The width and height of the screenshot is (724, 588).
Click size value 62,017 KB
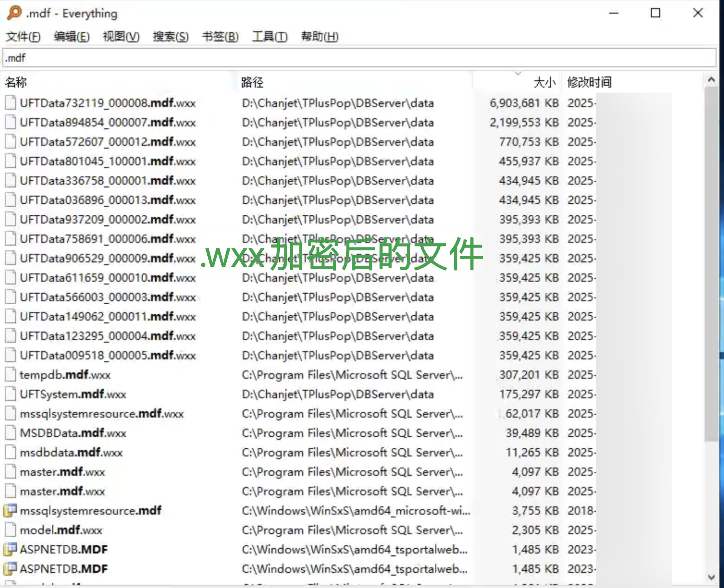[x=532, y=414]
